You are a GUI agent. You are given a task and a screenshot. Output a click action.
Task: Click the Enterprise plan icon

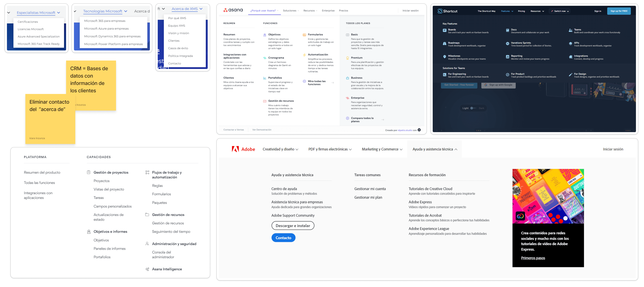(347, 98)
